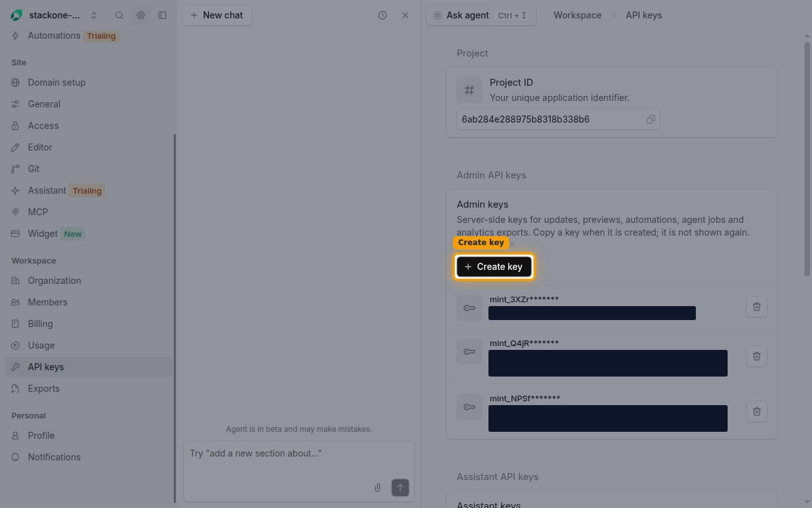
Task: Close the agent chat panel
Action: coord(405,15)
